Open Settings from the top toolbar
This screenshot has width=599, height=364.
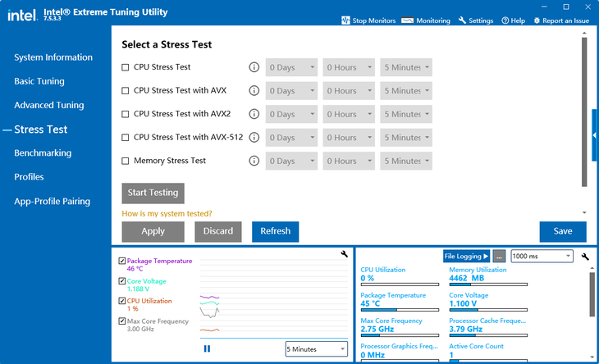coord(476,20)
